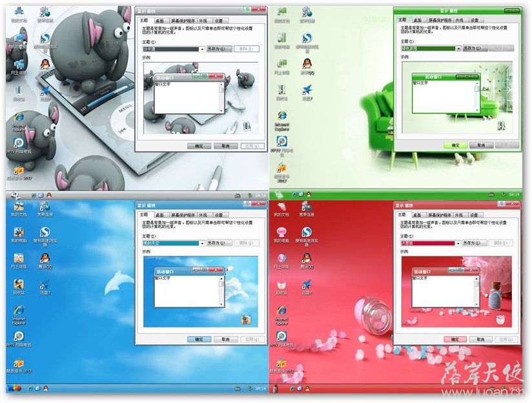Screen dimensions: 532x403
Task: Expand the 主题 dropdown in elephant-theme dialog
Action: tap(202, 49)
